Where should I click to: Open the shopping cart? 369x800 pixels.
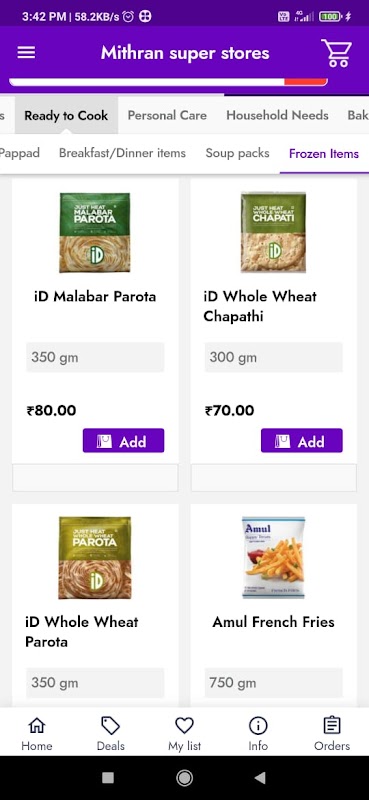click(x=336, y=53)
